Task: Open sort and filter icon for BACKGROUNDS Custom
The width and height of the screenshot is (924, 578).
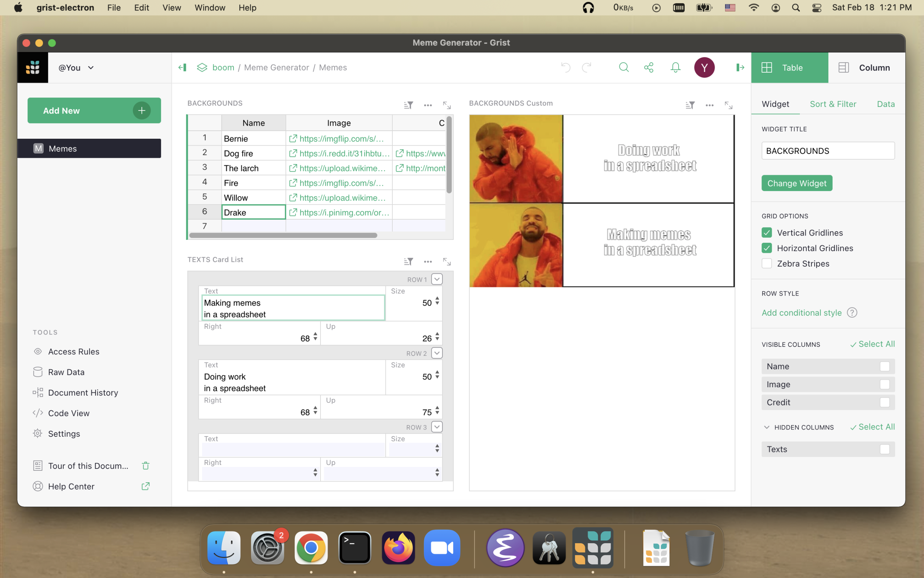Action: click(690, 105)
